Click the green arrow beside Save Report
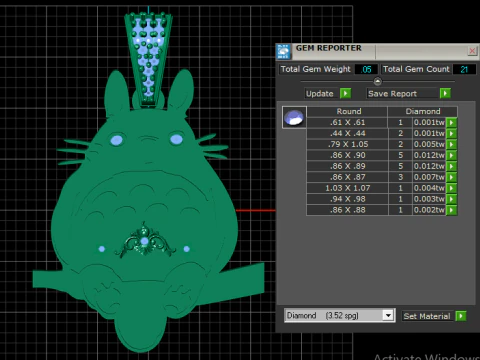The image size is (480, 360). pyautogui.click(x=445, y=93)
